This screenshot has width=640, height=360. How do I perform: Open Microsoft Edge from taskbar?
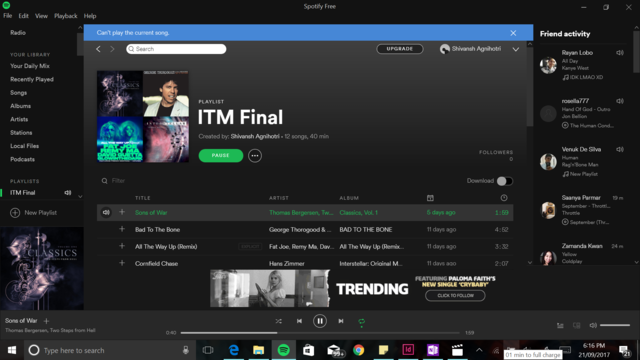234,350
